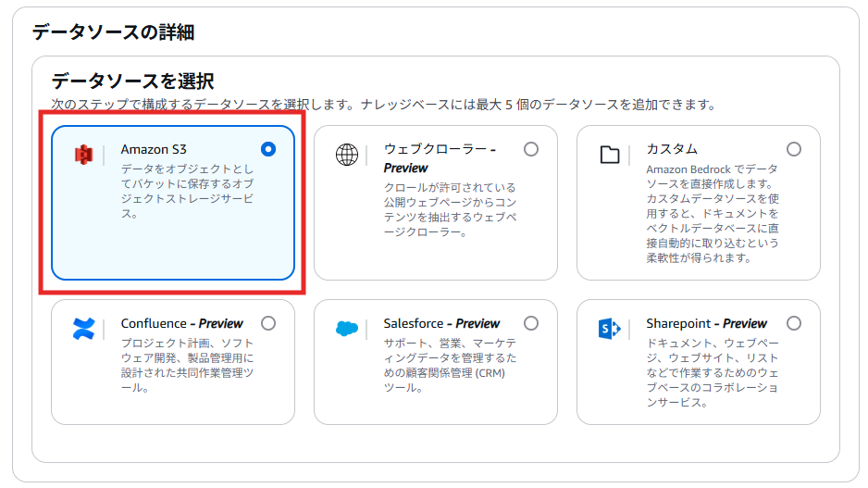The width and height of the screenshot is (868, 488).
Task: Click the Salesforce CRM description text
Action: 450,366
